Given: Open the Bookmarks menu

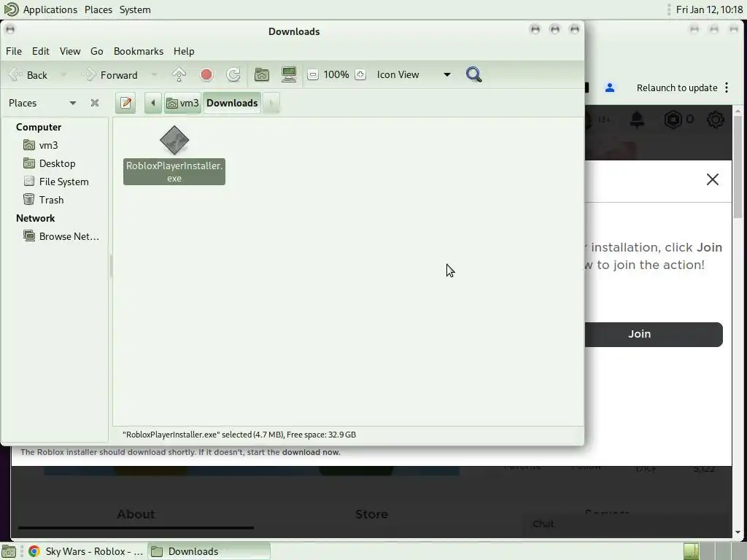Looking at the screenshot, I should 139,51.
